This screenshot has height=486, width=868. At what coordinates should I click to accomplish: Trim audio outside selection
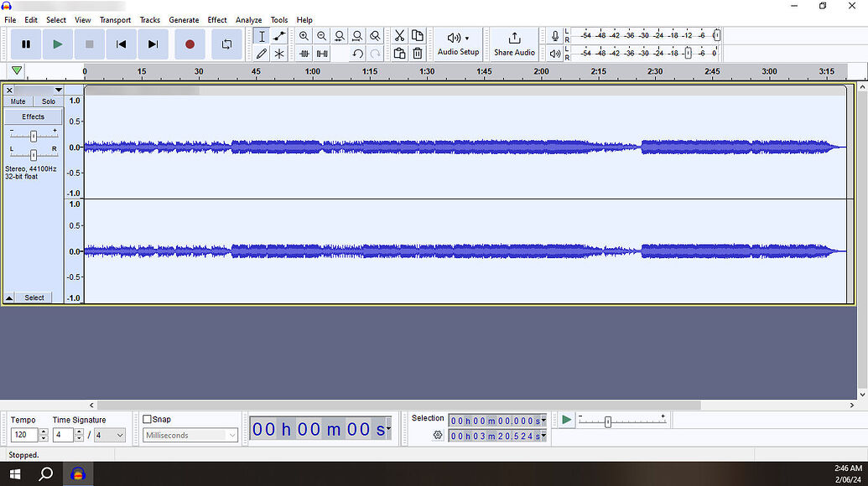pos(304,53)
